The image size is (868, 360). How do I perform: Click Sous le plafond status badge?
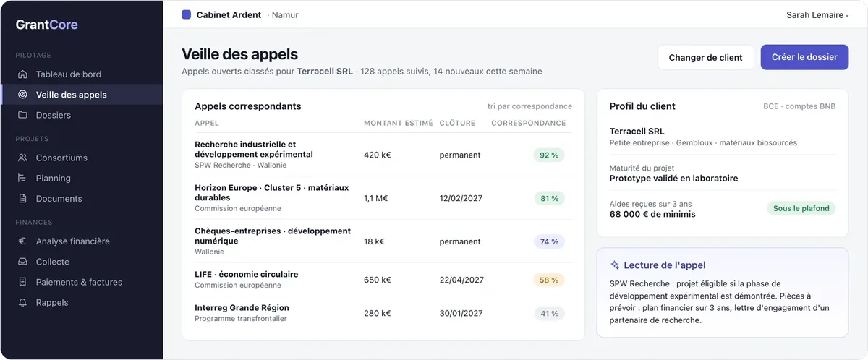(x=801, y=208)
